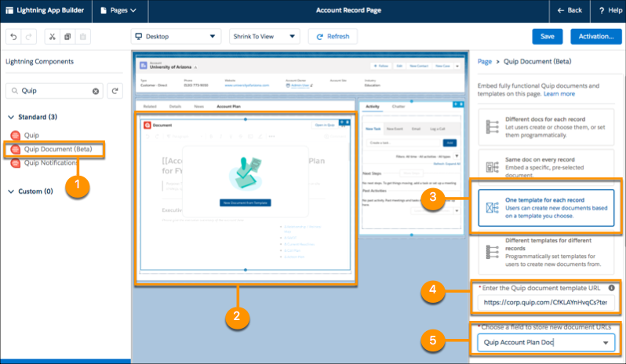Screen dimensions: 626x364
Task: Click the delete trash icon
Action: tap(83, 37)
